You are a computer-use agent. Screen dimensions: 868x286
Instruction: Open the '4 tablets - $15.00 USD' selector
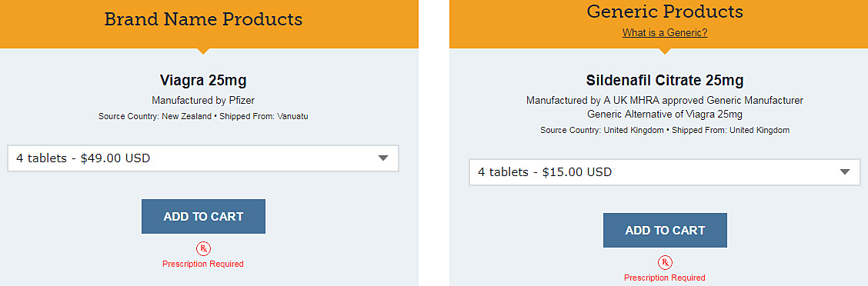click(665, 172)
